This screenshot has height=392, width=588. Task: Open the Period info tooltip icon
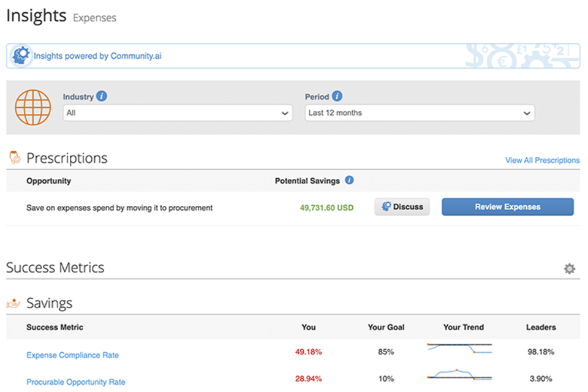click(337, 96)
